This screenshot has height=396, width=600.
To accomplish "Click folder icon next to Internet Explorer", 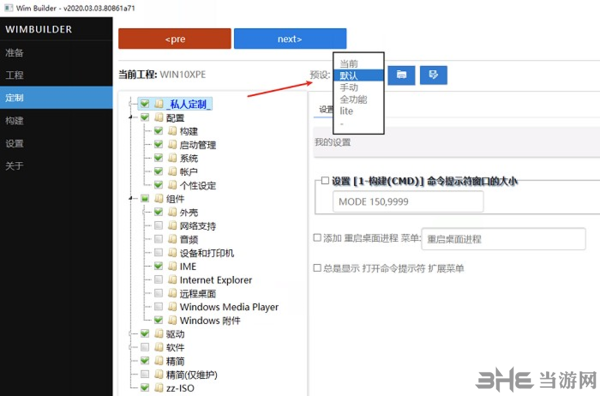I will (173, 280).
